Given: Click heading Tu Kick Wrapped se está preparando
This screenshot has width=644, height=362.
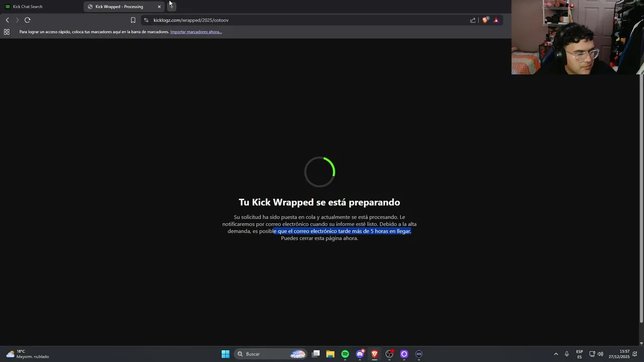Looking at the screenshot, I should (x=319, y=202).
